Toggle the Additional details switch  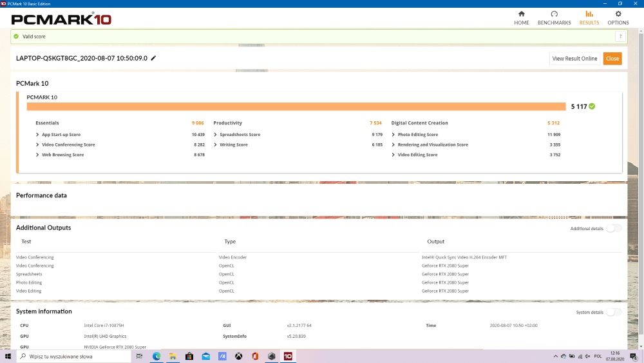tap(614, 228)
